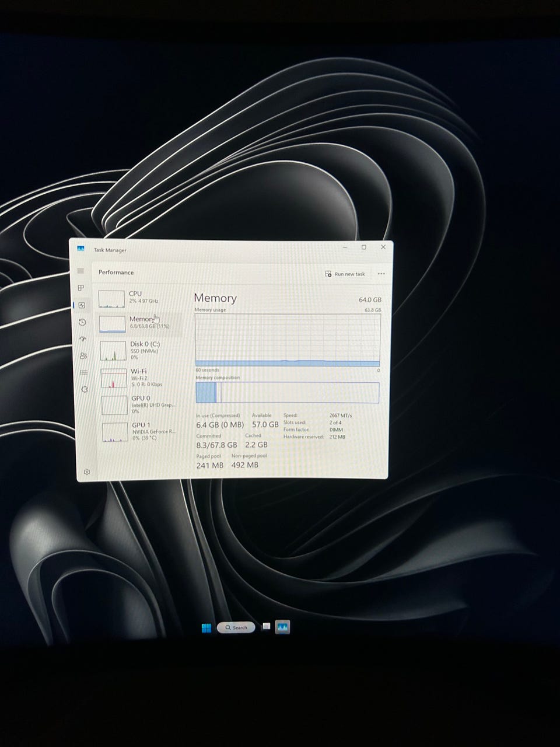
Task: Select CPU in the performance list
Action: pos(139,298)
